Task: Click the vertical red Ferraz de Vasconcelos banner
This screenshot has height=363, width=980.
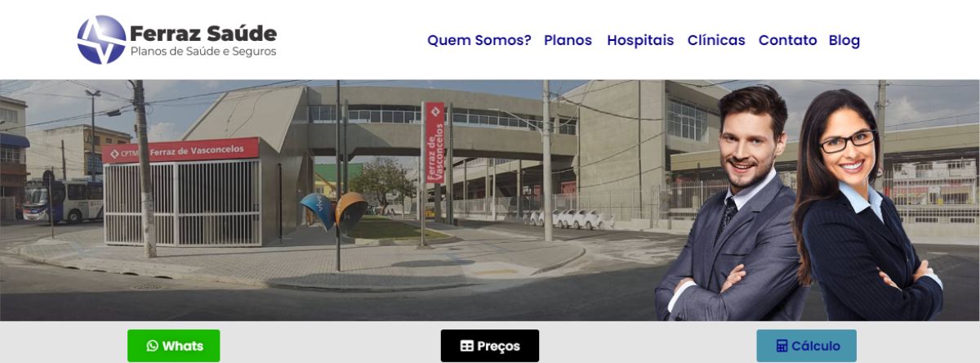Action: (x=434, y=141)
